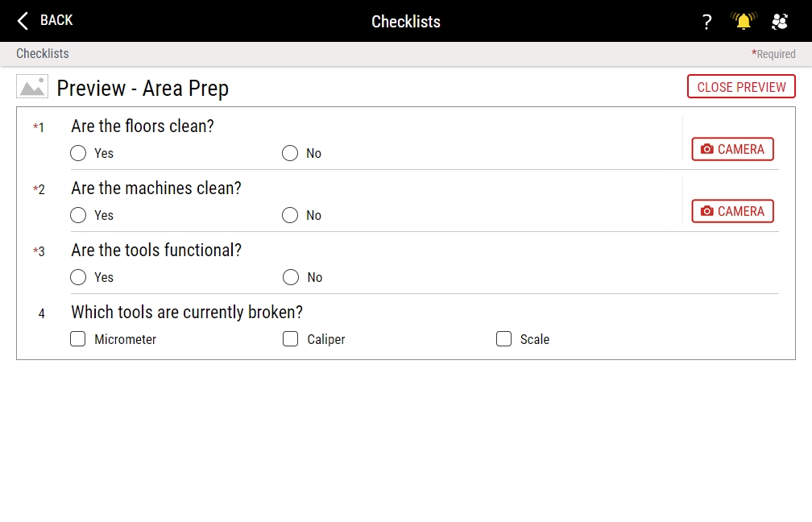Mark No for tools functional
812x522 pixels.
291,277
